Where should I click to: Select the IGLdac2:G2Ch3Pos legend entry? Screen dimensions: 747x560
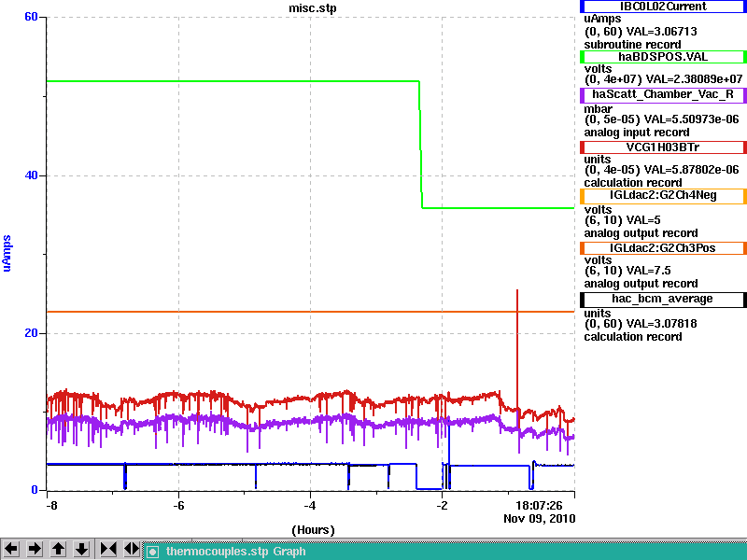pos(663,248)
